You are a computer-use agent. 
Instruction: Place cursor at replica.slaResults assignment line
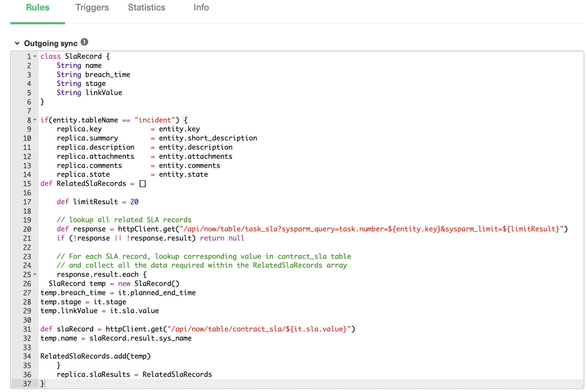tap(134, 375)
